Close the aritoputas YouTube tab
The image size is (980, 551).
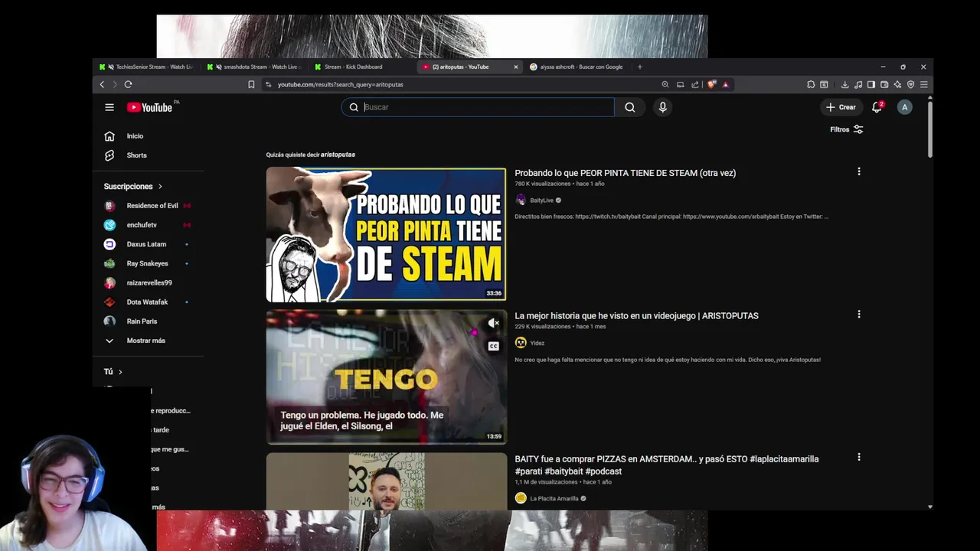pyautogui.click(x=515, y=67)
